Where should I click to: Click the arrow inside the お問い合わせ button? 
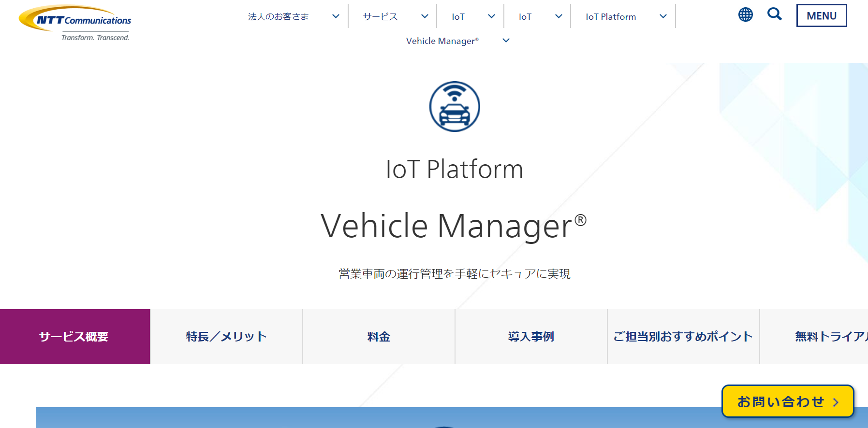[x=836, y=402]
